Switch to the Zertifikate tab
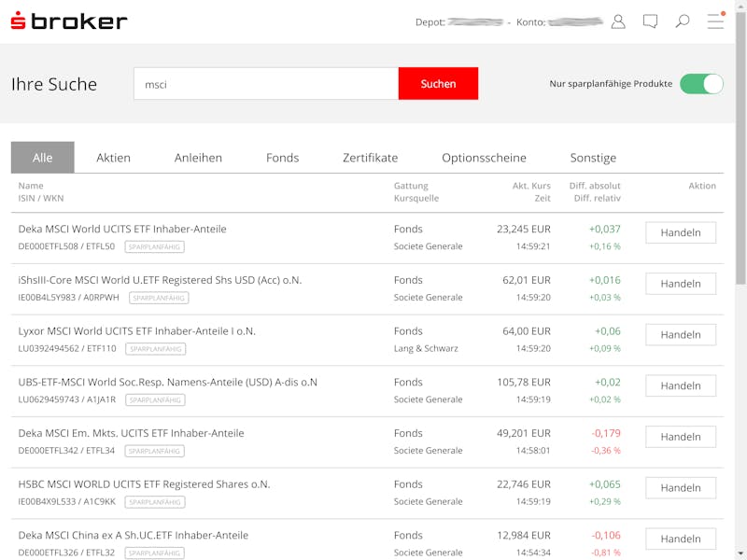This screenshot has width=747, height=560. [370, 158]
